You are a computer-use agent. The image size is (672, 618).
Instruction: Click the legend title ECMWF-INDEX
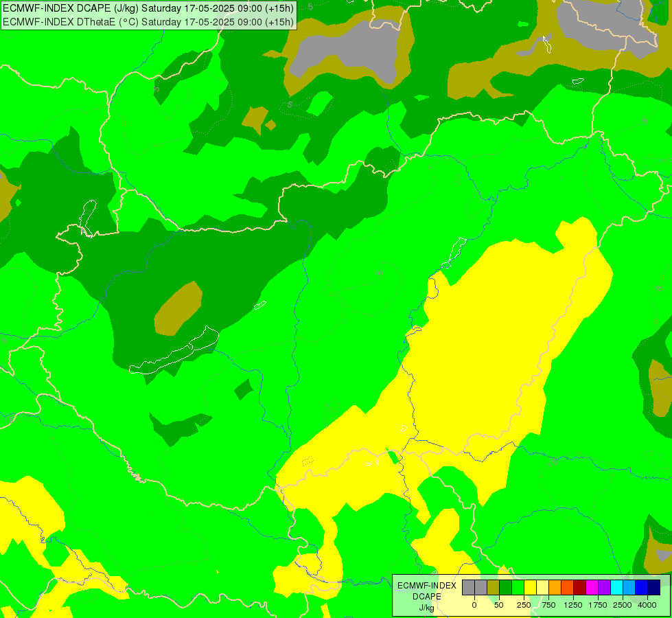tap(427, 586)
